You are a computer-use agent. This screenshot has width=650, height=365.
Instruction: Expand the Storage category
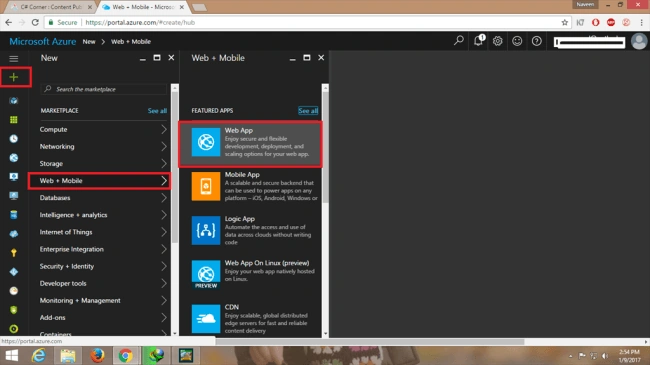[x=103, y=163]
